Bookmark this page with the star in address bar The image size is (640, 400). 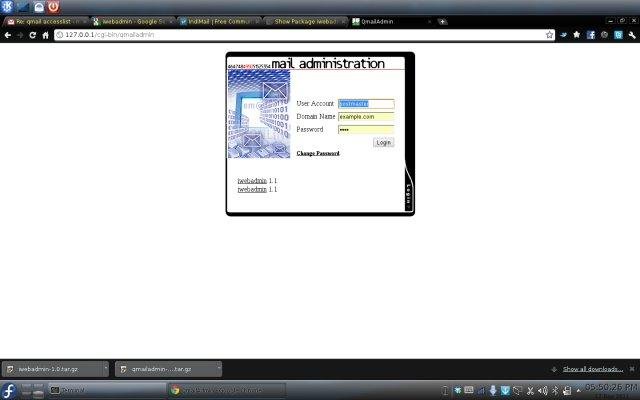tap(549, 35)
